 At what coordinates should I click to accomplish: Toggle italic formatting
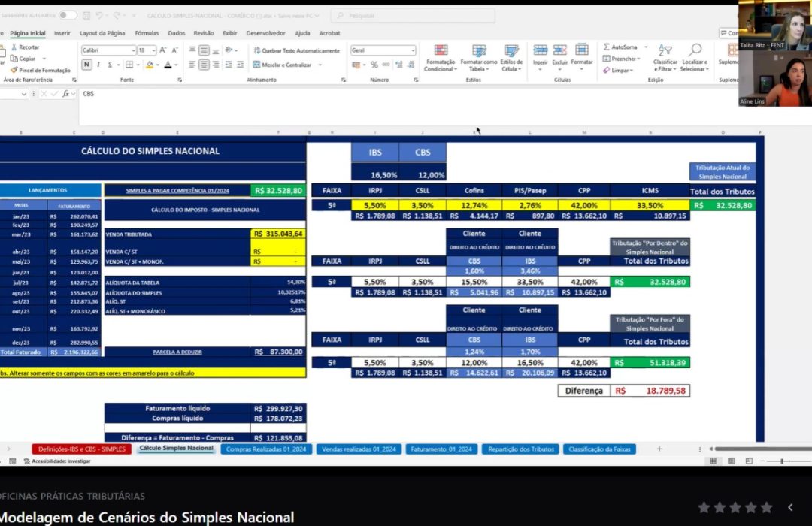pyautogui.click(x=98, y=65)
